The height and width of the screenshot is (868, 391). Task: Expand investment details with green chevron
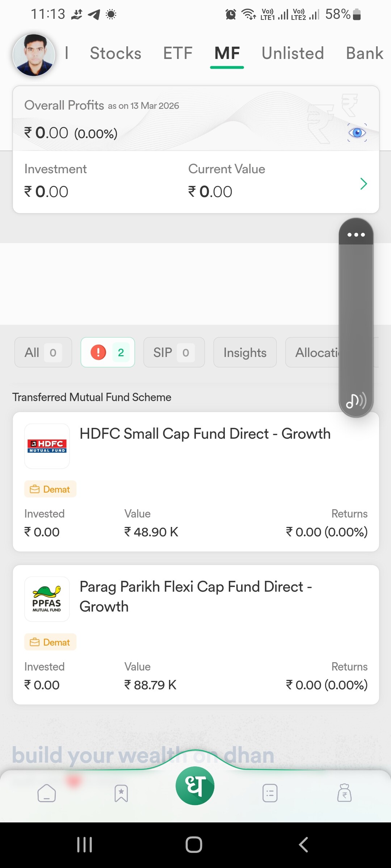(364, 184)
